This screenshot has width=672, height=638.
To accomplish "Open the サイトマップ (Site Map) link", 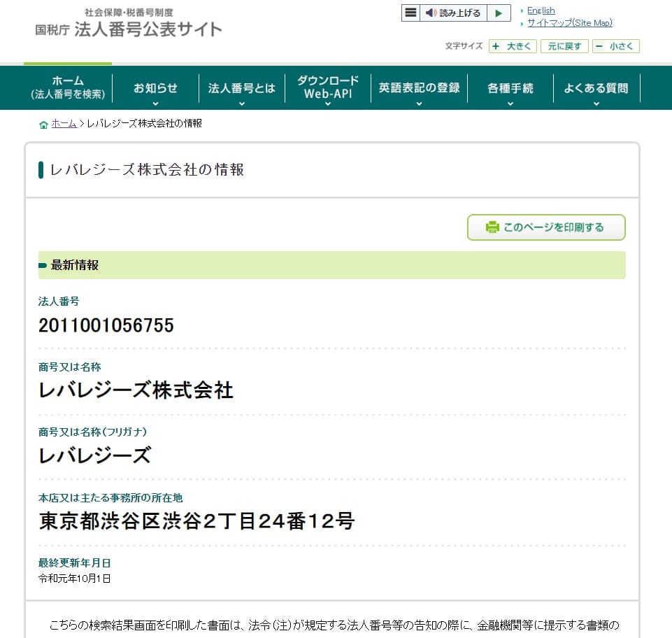I will point(569,23).
